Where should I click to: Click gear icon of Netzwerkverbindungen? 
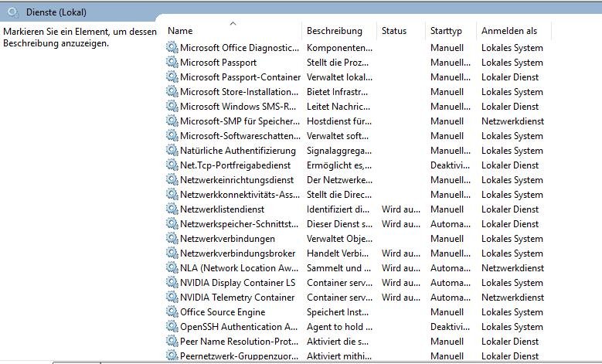172,239
